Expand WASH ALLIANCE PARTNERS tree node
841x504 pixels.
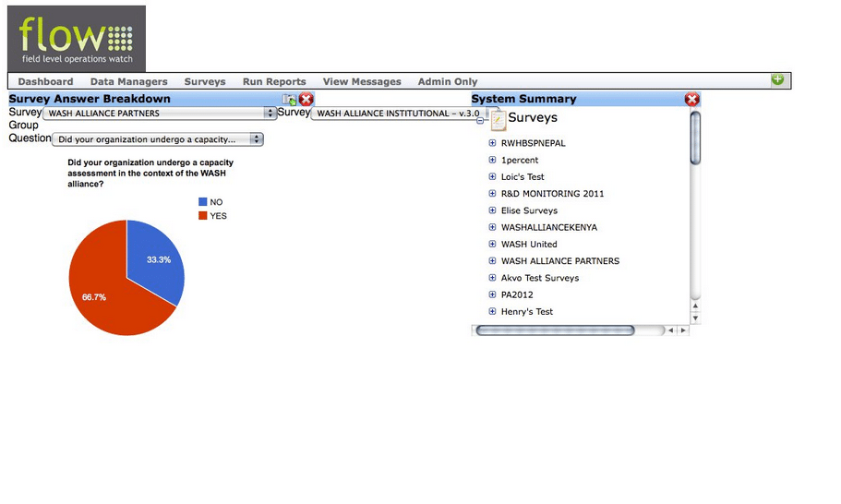pyautogui.click(x=492, y=261)
